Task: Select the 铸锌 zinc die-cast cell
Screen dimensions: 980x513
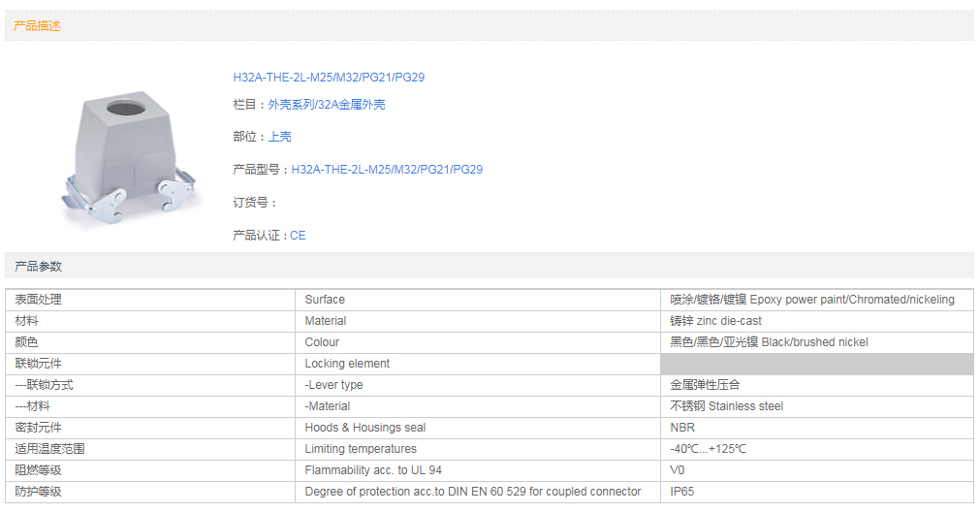Action: click(x=715, y=321)
